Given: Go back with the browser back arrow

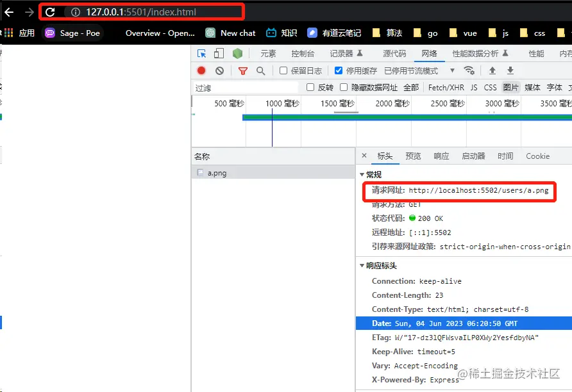Looking at the screenshot, I should [9, 12].
